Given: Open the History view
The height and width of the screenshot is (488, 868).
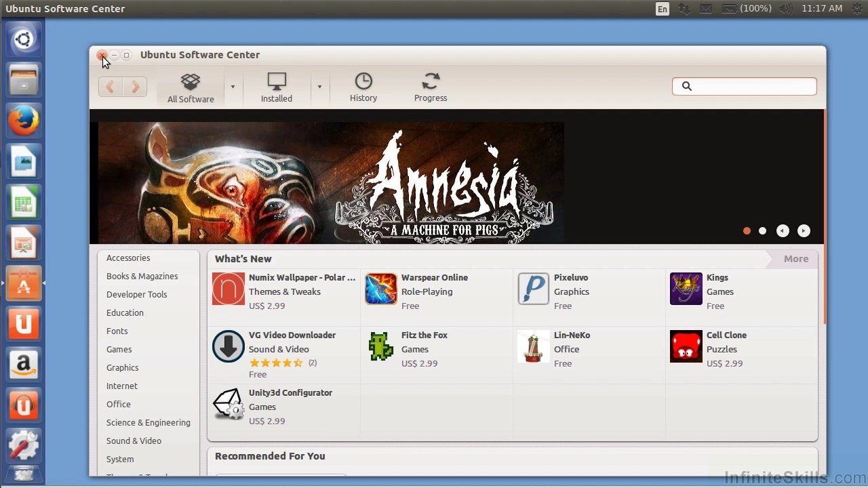Looking at the screenshot, I should 363,89.
